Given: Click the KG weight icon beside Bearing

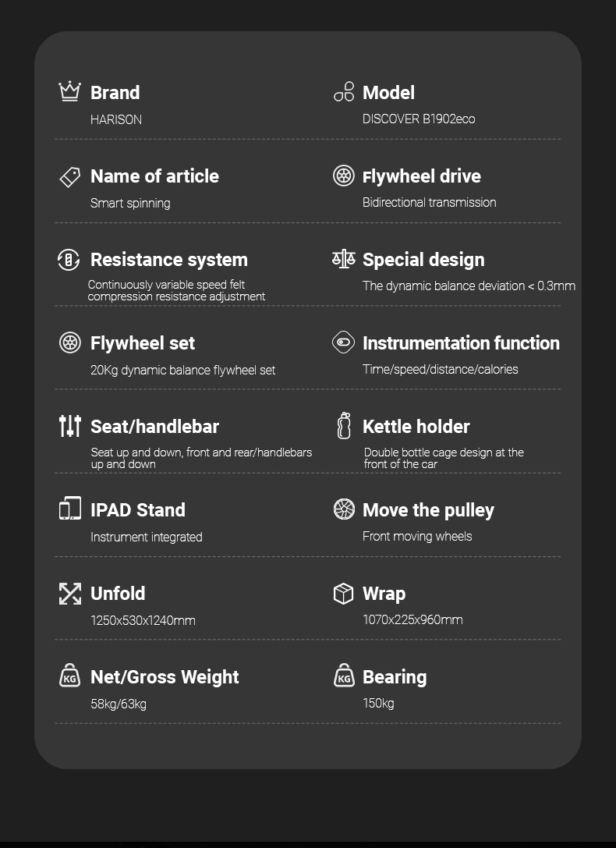Looking at the screenshot, I should pyautogui.click(x=344, y=676).
